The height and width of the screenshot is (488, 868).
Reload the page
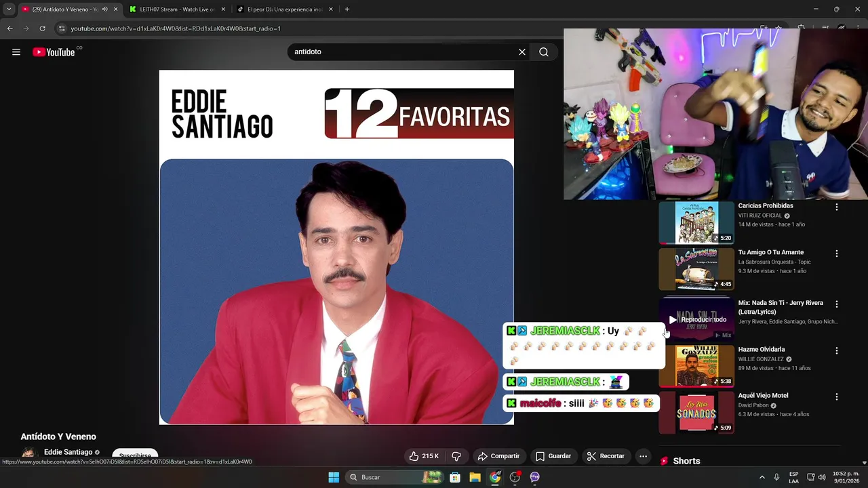pyautogui.click(x=42, y=28)
